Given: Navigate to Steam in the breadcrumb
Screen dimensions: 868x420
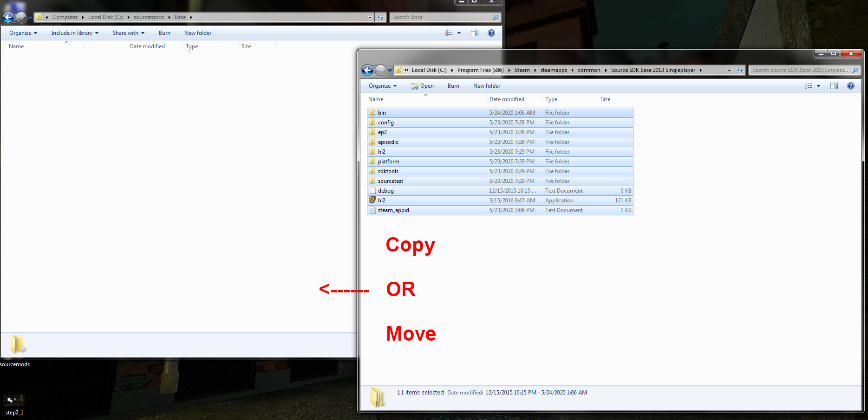Looking at the screenshot, I should pyautogui.click(x=522, y=70).
